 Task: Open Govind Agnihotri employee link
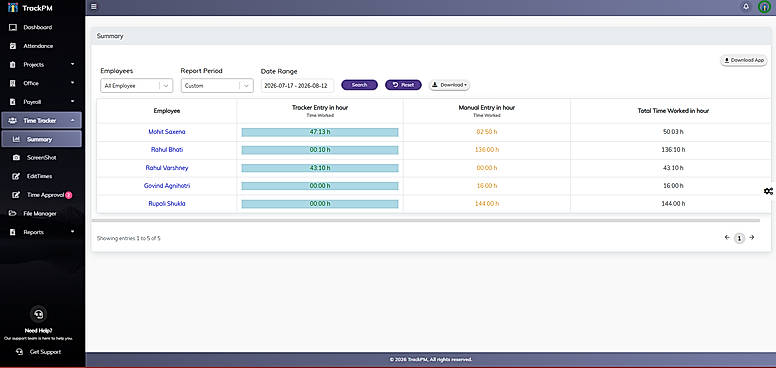tap(167, 186)
